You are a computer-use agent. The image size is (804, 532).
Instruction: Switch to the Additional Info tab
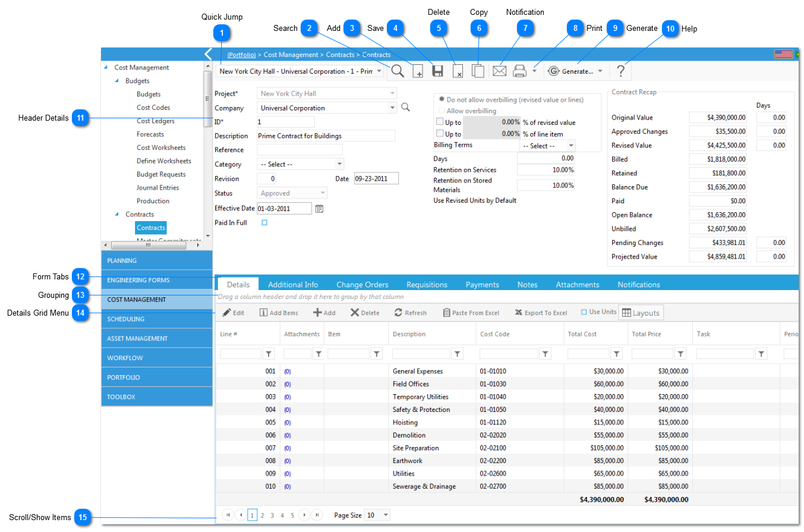(x=293, y=285)
